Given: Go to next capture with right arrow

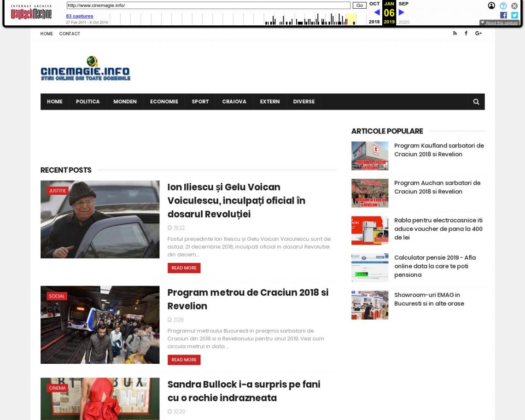Looking at the screenshot, I should [x=402, y=12].
